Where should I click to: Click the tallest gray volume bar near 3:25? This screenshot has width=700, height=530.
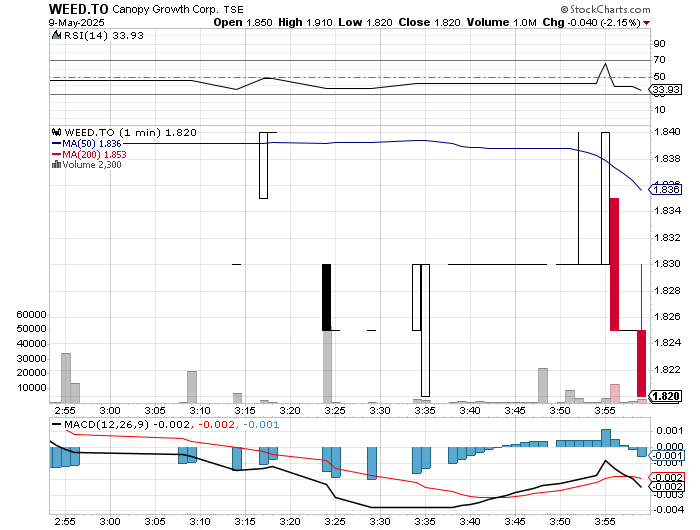point(327,365)
